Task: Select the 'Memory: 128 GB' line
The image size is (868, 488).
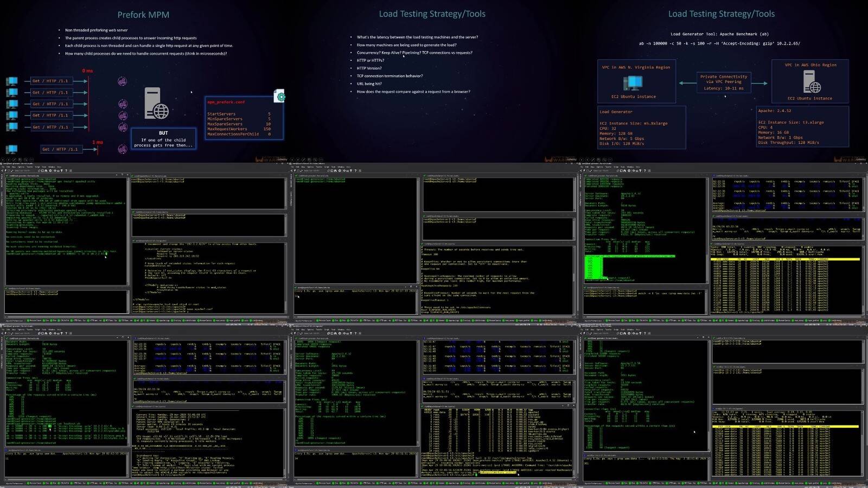Action: 615,134
